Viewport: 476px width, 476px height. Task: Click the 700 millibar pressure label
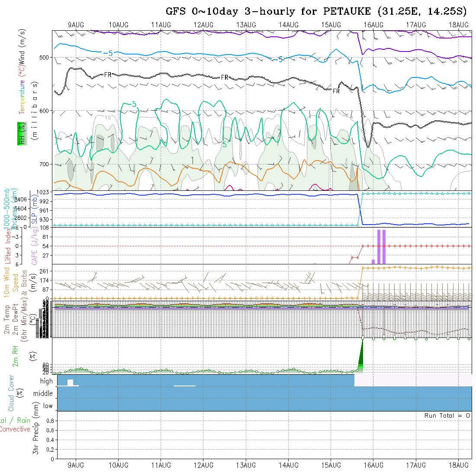[44, 164]
